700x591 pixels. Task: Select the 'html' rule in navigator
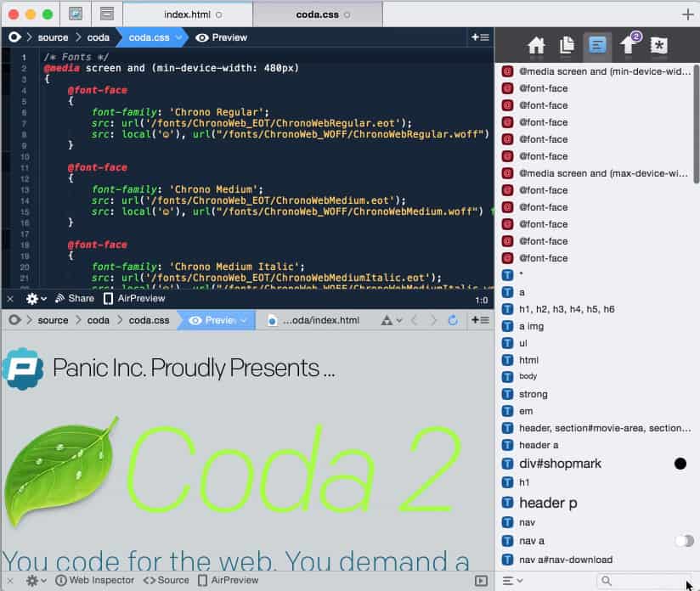[596, 360]
